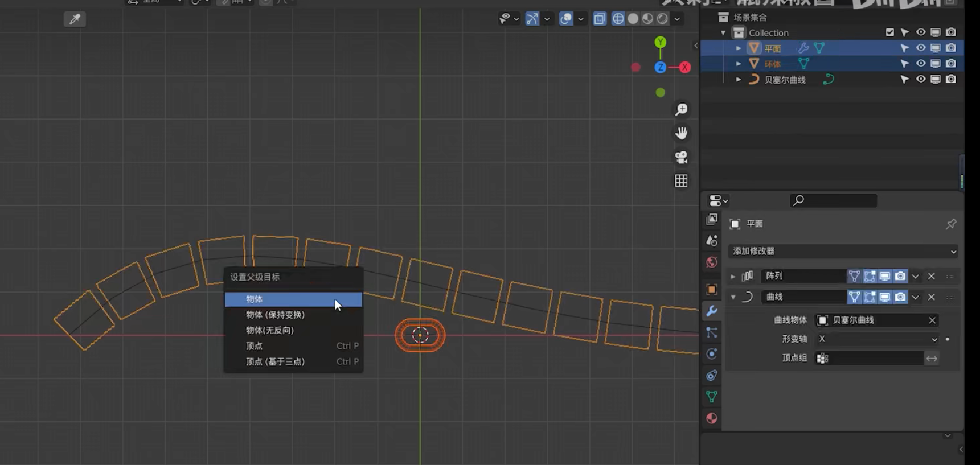
Task: Uncheck the Collection exclude checkbox
Action: [889, 32]
